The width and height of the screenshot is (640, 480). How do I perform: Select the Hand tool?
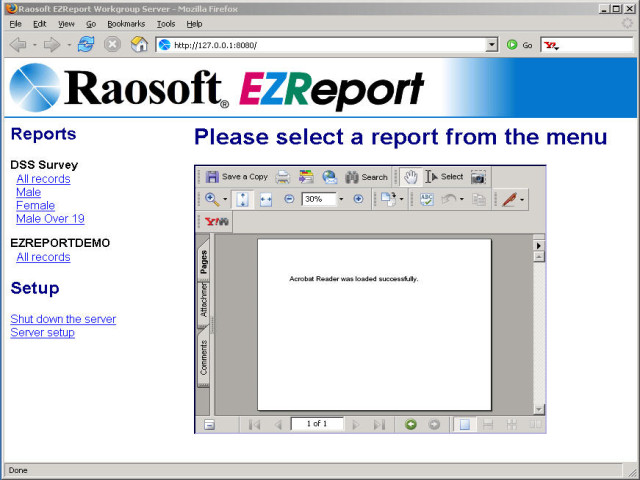coord(410,177)
